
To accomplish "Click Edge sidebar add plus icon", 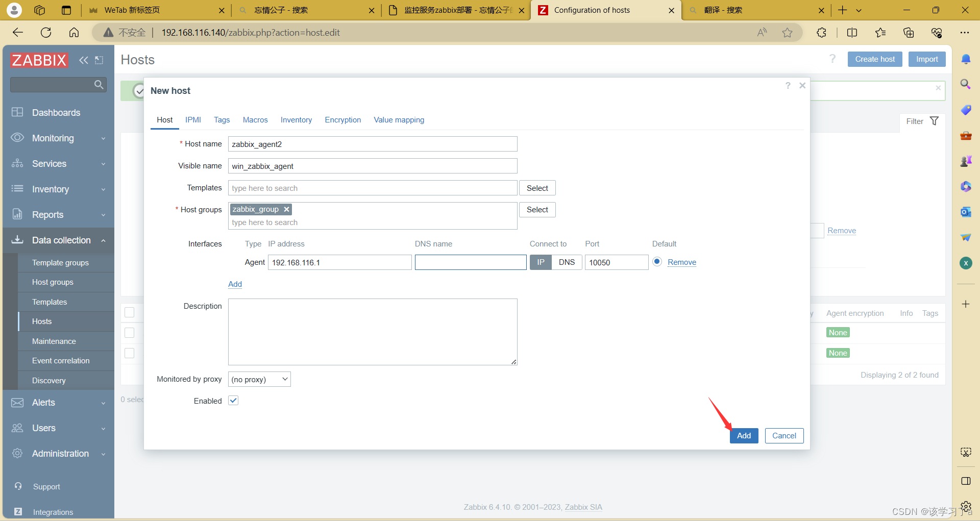I will coord(966,304).
